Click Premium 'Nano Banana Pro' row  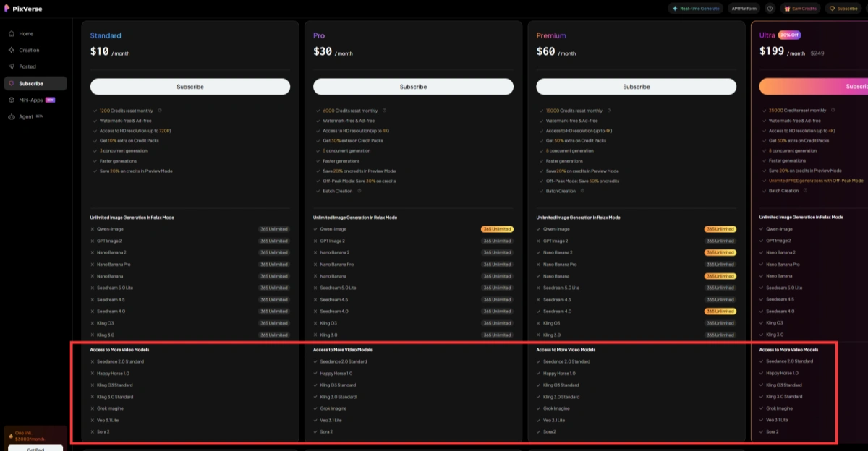point(637,265)
